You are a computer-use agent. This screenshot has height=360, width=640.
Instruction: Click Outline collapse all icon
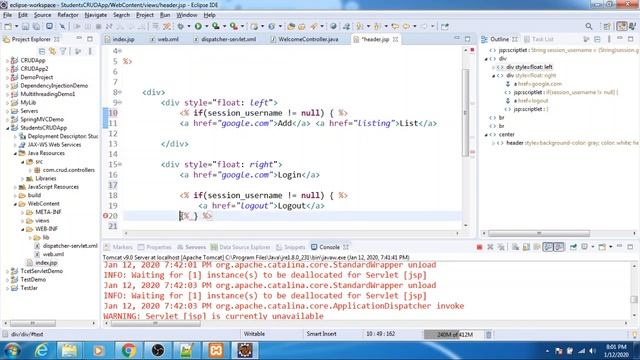click(x=598, y=39)
